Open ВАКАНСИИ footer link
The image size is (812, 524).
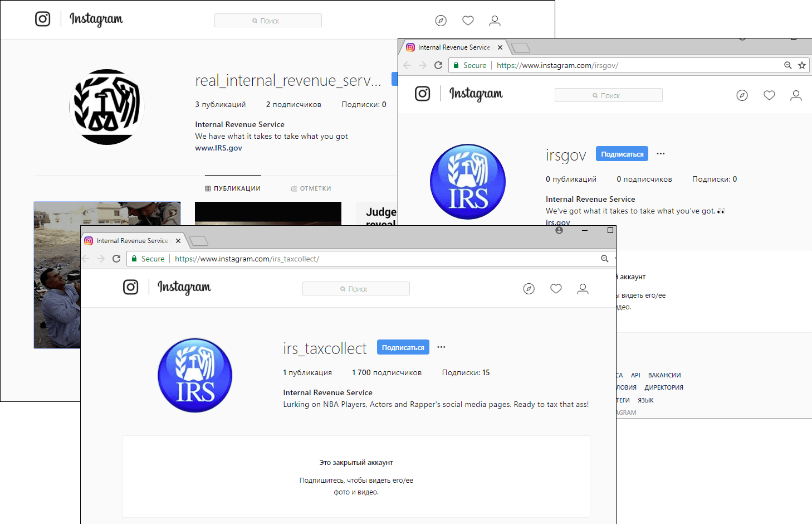click(664, 375)
